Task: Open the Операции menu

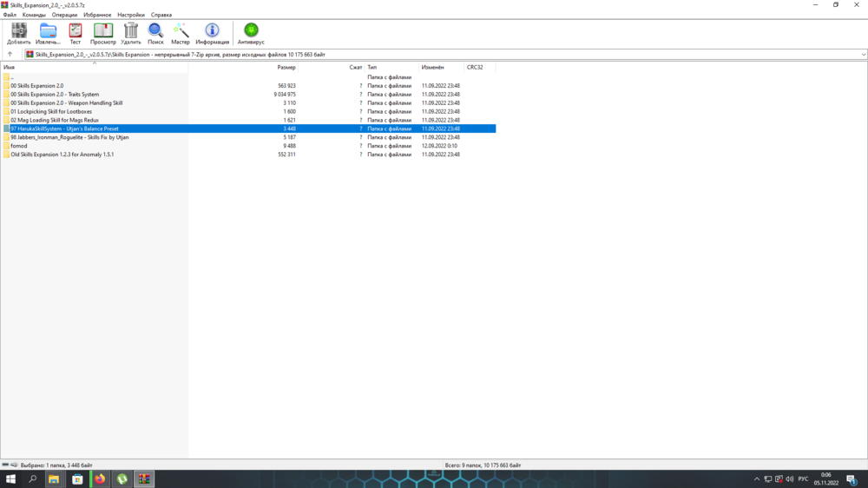Action: coord(65,15)
